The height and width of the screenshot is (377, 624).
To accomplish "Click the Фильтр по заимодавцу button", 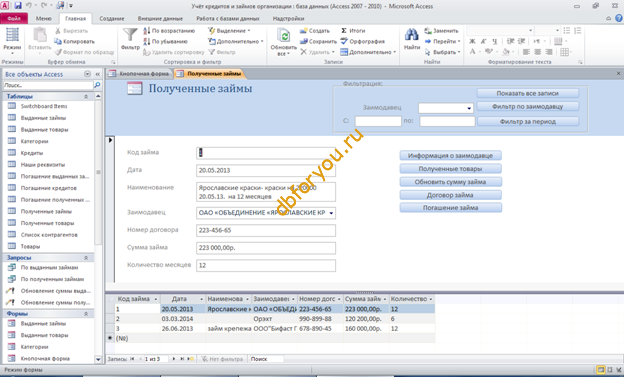I will click(x=527, y=107).
